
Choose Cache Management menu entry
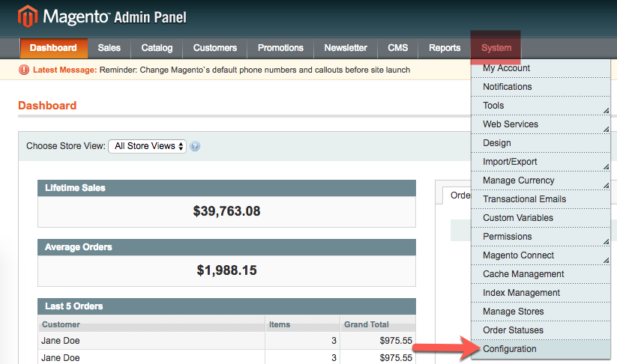[523, 274]
